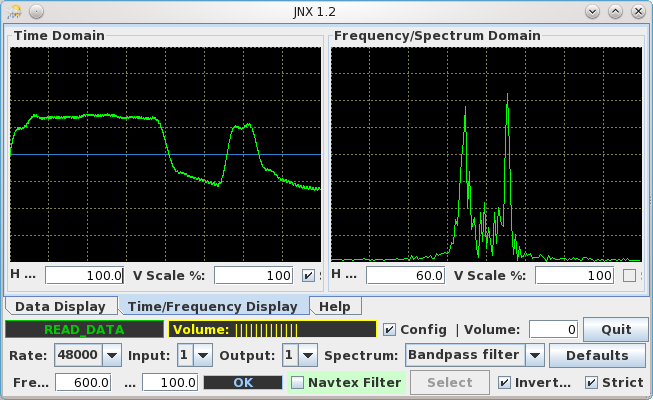Screen dimensions: 653x400
Task: Click the blue OK status indicator
Action: 243,382
